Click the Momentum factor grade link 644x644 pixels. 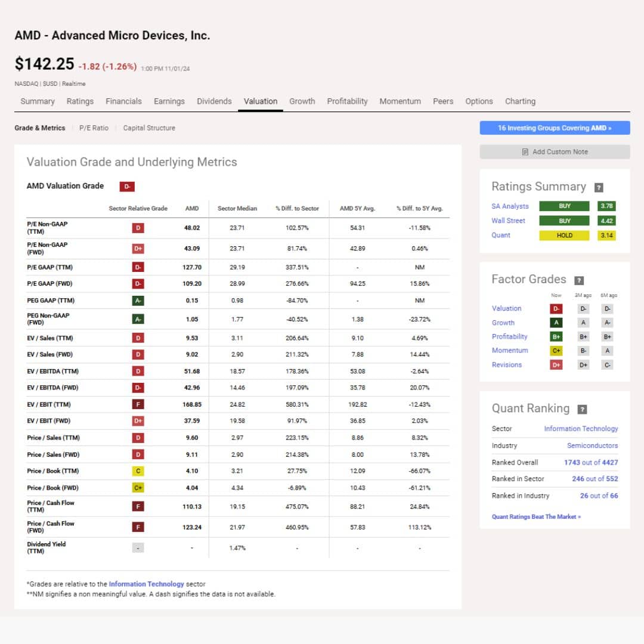(x=510, y=351)
